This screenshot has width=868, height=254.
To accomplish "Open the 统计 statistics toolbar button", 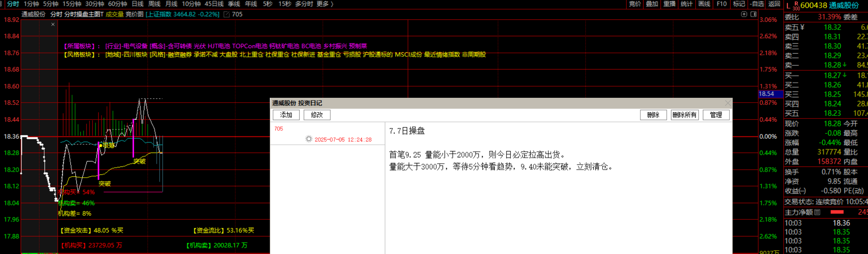I will 687,4.
